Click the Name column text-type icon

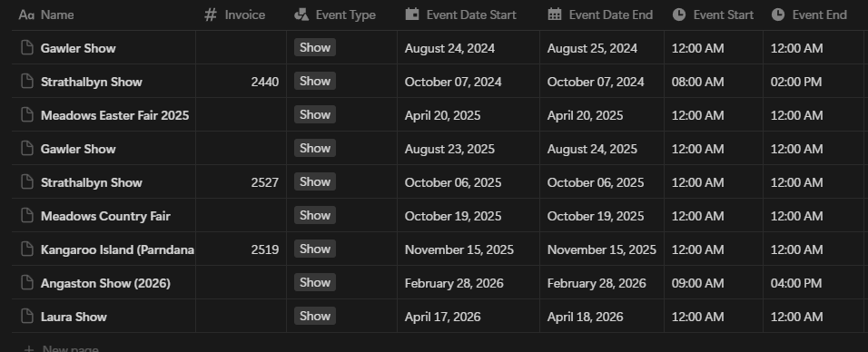pos(26,15)
